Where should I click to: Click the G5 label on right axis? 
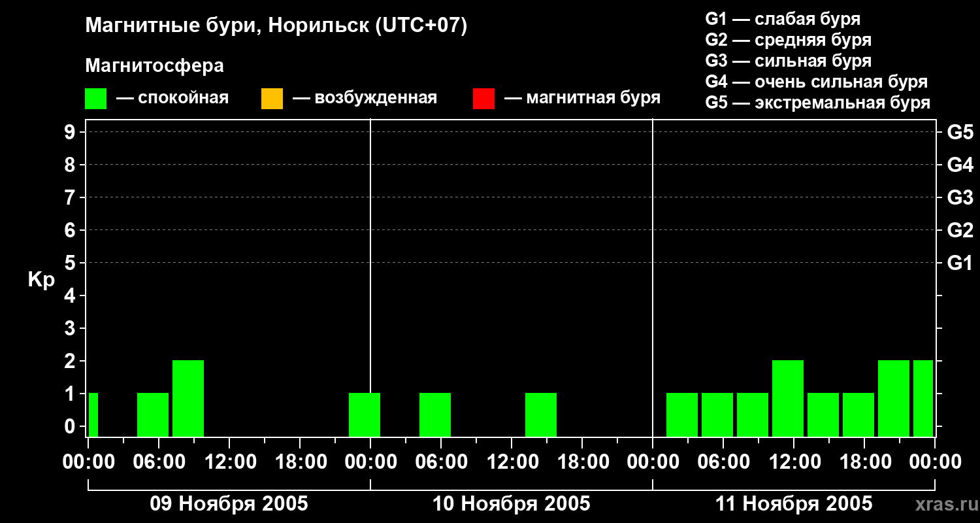[960, 132]
